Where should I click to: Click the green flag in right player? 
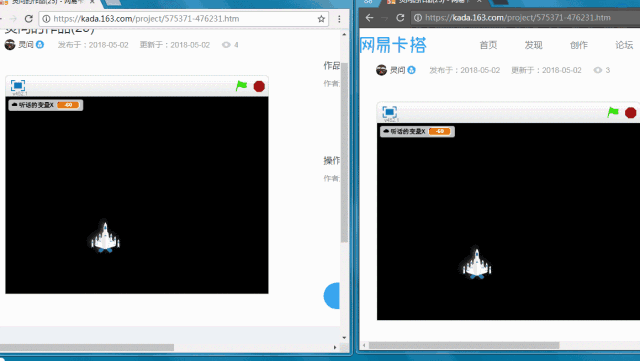[613, 112]
